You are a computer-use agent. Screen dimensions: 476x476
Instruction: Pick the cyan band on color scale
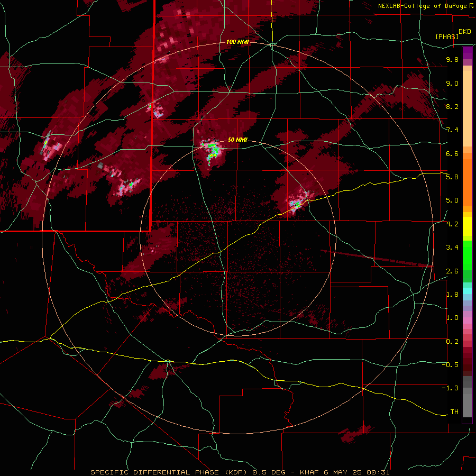point(467,291)
